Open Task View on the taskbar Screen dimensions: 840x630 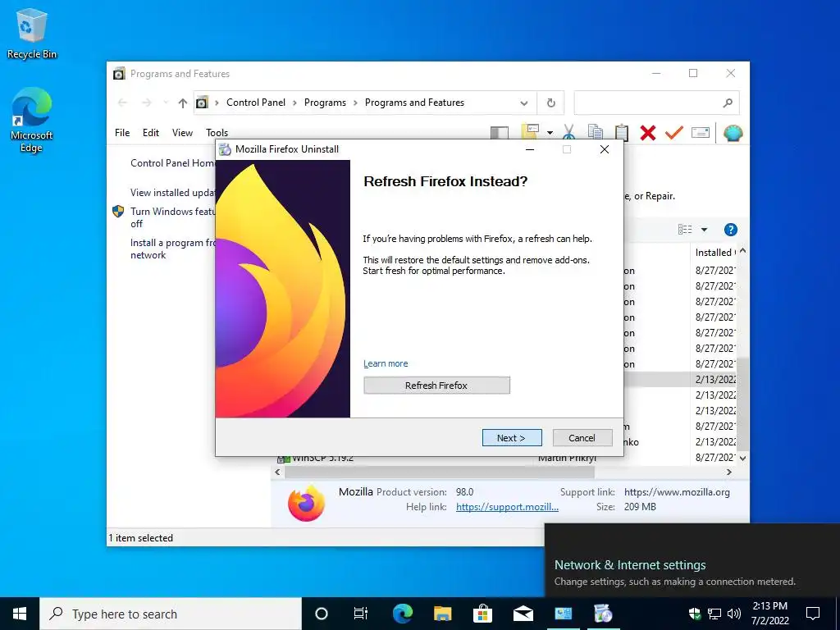coord(361,614)
